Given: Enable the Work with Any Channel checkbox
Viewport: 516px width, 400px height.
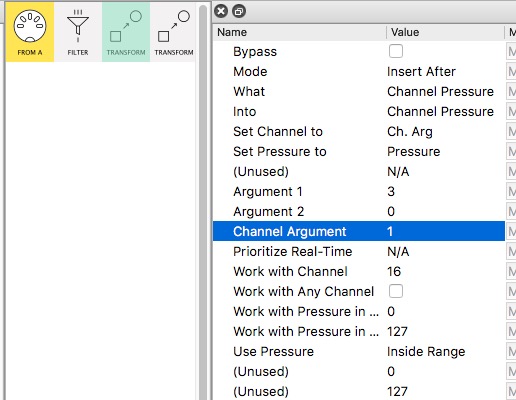Looking at the screenshot, I should [x=396, y=291].
